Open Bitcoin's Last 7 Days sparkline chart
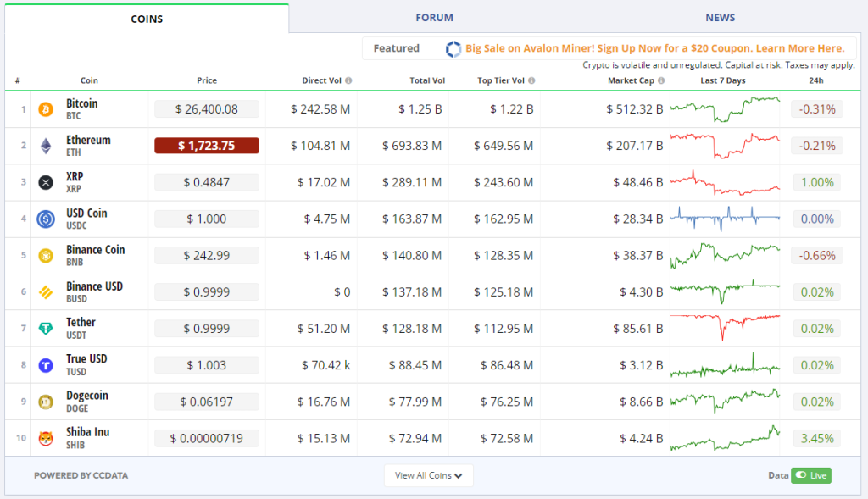This screenshot has width=868, height=499. pyautogui.click(x=725, y=108)
